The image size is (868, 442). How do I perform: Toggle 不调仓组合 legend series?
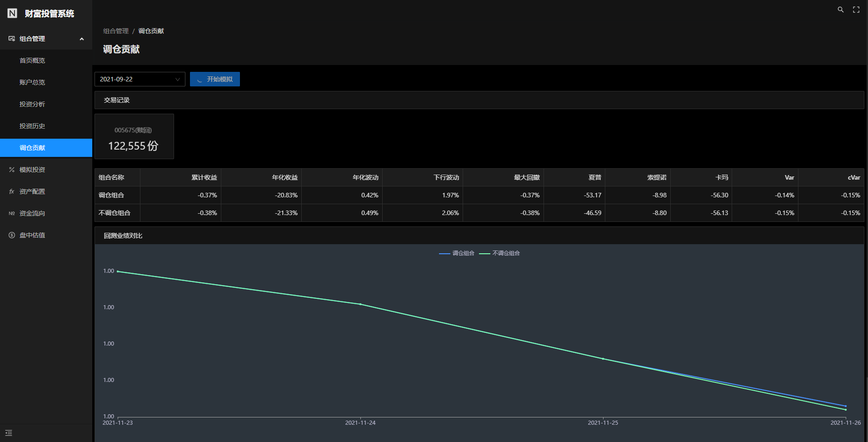(499, 253)
